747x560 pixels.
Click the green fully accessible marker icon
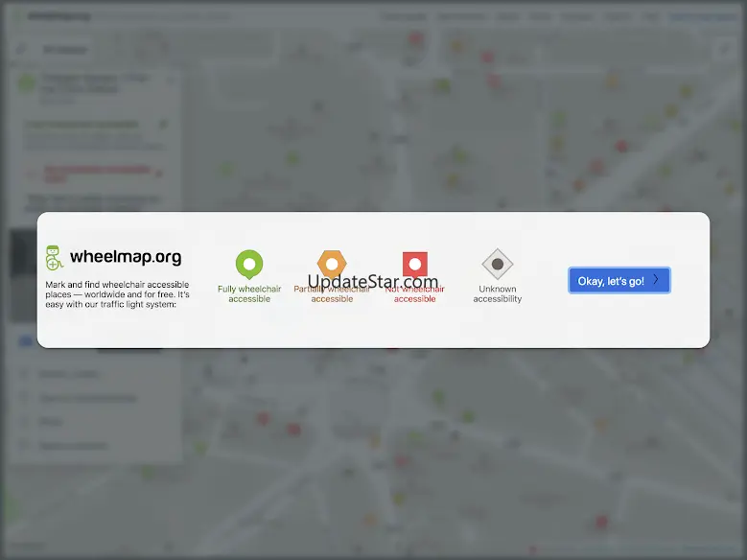[x=249, y=264]
